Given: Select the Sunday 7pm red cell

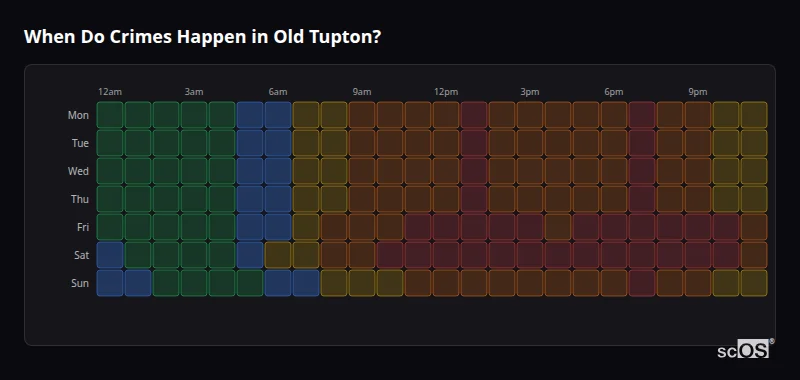Looking at the screenshot, I should click(x=642, y=283).
